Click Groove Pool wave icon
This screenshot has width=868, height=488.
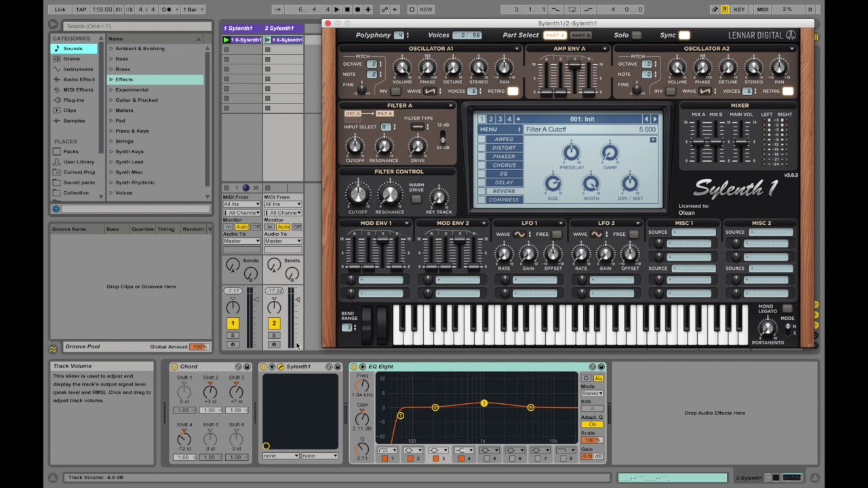[53, 349]
